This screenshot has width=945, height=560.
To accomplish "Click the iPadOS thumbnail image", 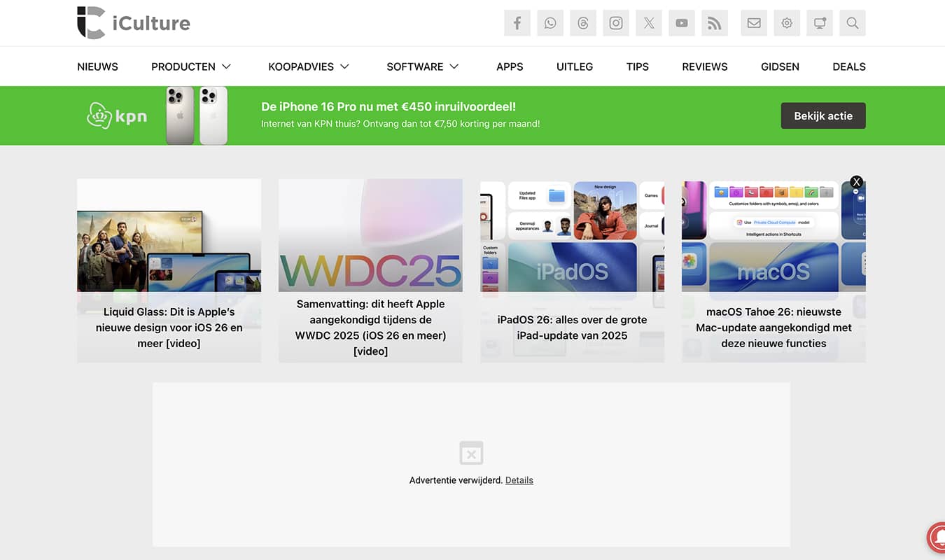I will [x=572, y=235].
